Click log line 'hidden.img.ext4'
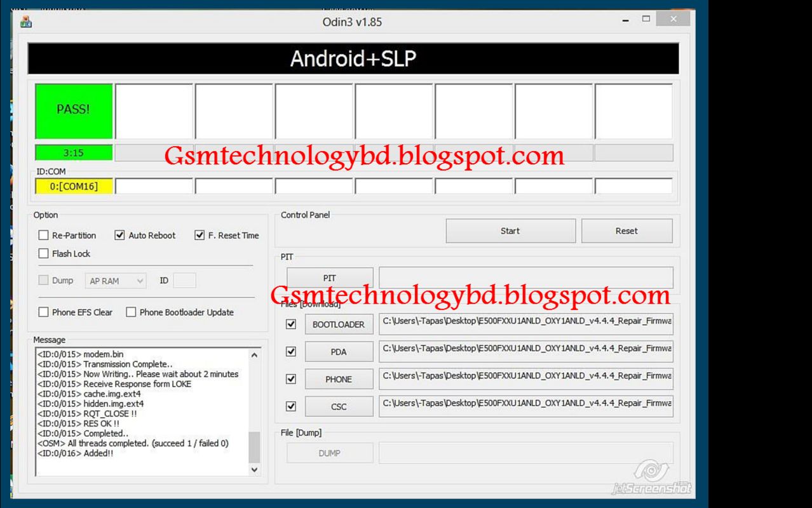812x508 pixels. [x=90, y=404]
